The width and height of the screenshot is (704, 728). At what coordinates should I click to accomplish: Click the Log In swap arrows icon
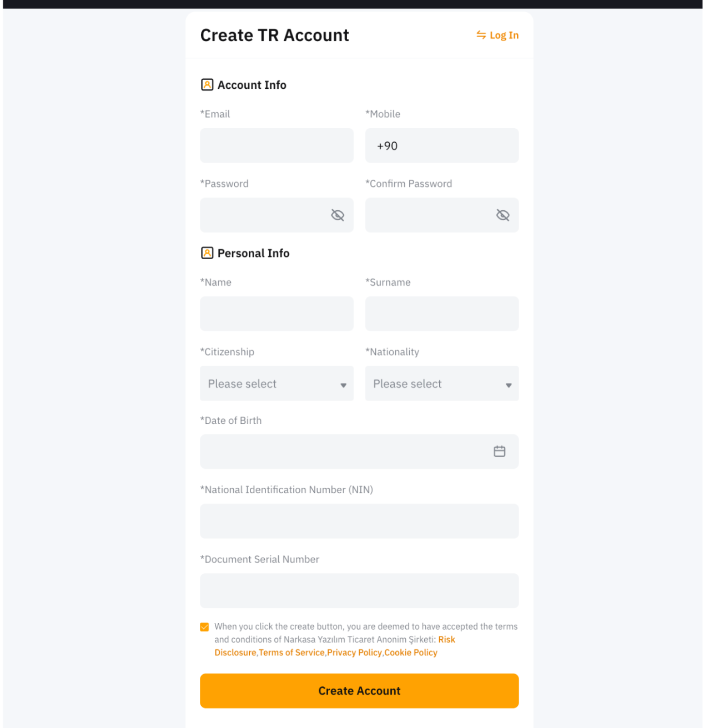(x=481, y=35)
